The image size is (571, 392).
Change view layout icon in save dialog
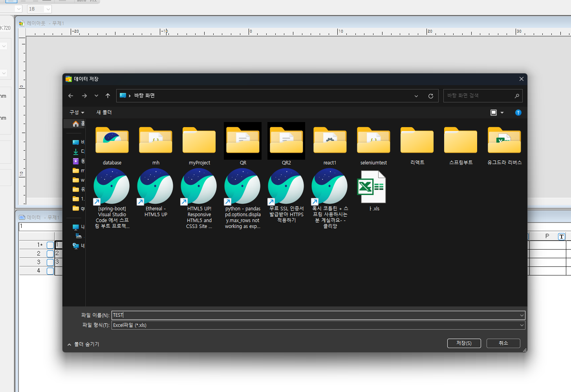click(494, 113)
